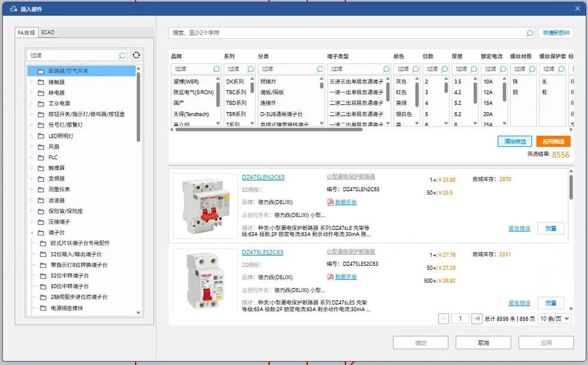Viewport: 588px width, 365px height.
Task: Select the FA商城 tab
Action: pyautogui.click(x=26, y=32)
